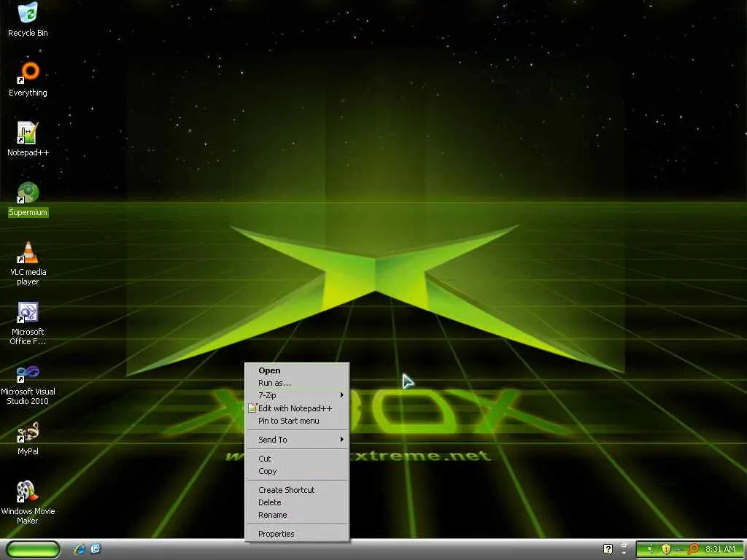Choose Run as... in the context menu
Screen dimensions: 747x560
click(297, 383)
